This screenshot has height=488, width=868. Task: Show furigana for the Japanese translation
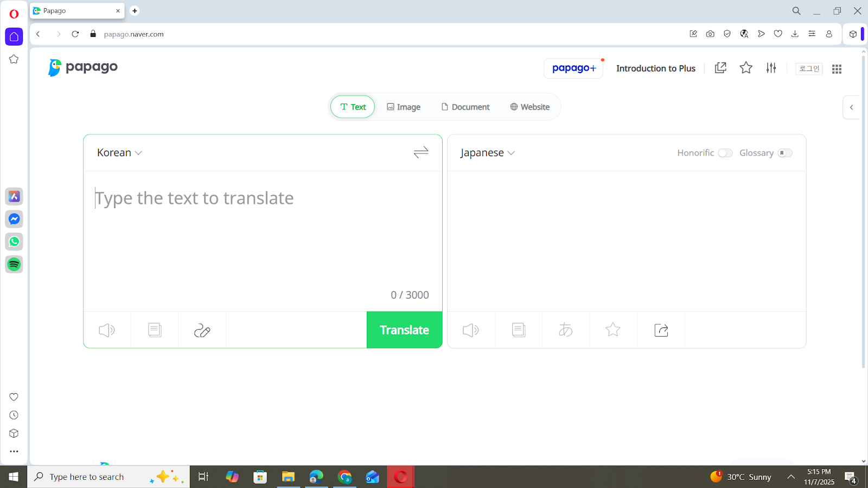pyautogui.click(x=565, y=330)
